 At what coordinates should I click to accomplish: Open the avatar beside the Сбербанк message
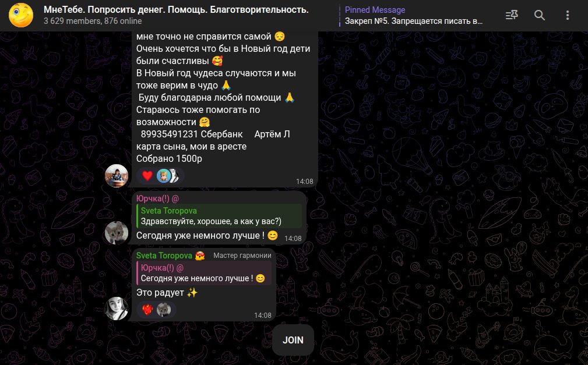tap(116, 175)
